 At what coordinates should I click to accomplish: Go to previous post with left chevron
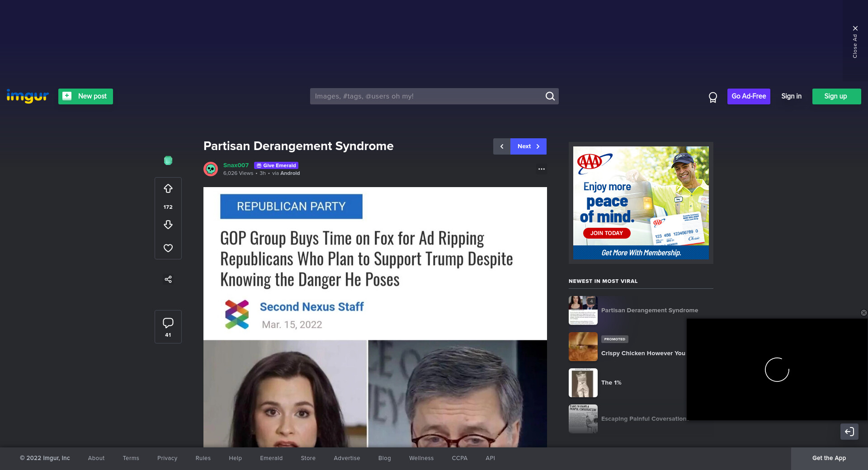pos(502,146)
